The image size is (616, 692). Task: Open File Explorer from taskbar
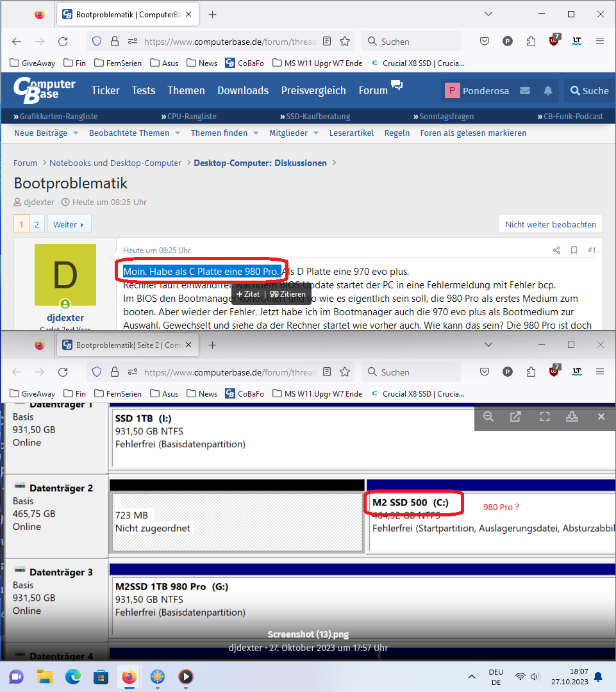(x=45, y=677)
